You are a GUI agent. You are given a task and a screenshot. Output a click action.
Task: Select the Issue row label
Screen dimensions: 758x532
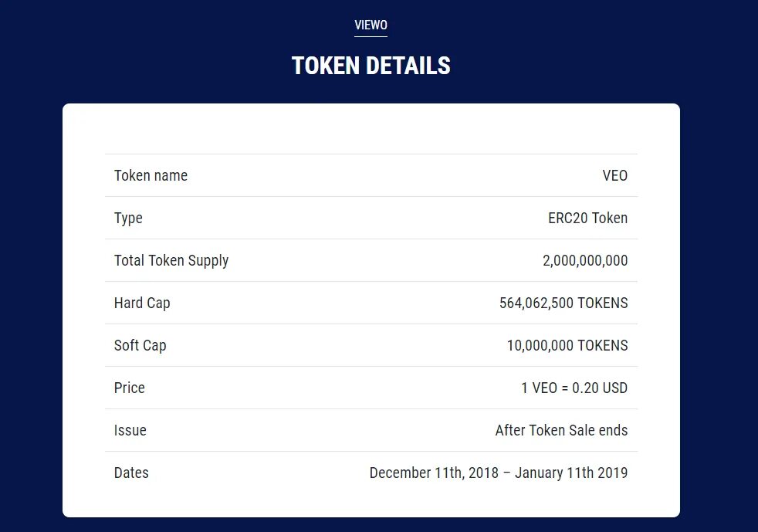click(130, 430)
